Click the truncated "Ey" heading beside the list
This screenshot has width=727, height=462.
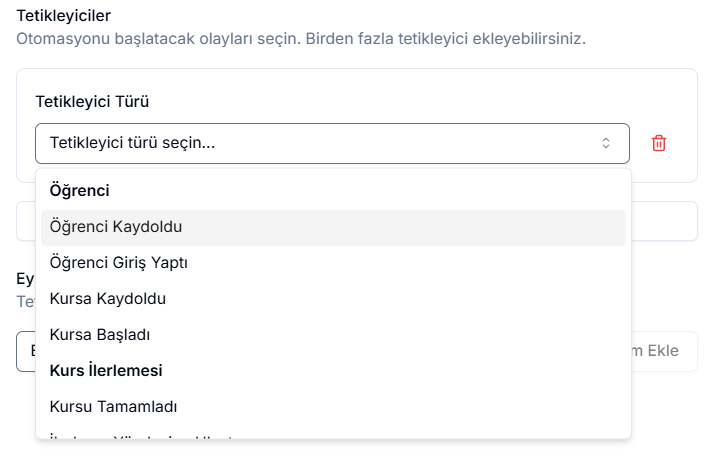tap(25, 279)
